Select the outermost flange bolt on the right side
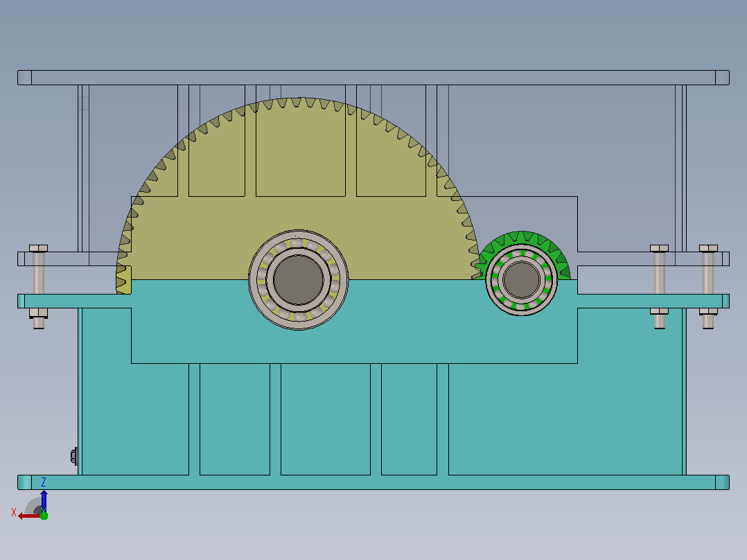 tap(708, 287)
